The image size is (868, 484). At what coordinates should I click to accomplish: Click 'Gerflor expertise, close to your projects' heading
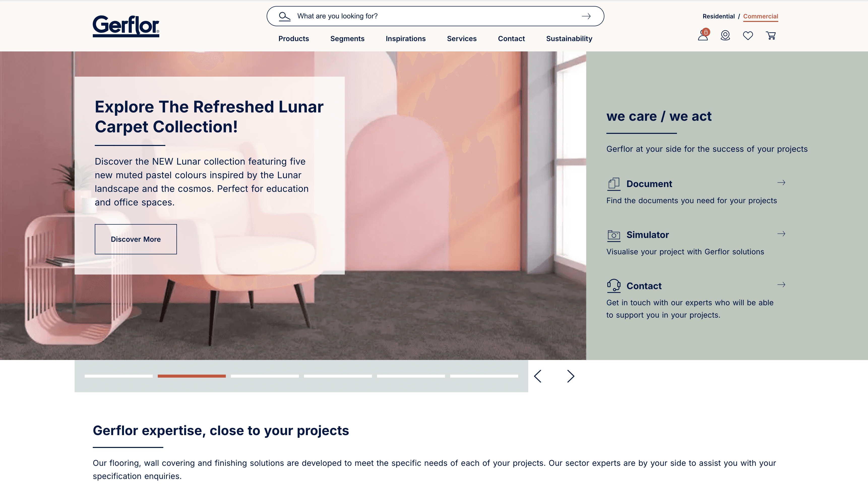pyautogui.click(x=221, y=430)
